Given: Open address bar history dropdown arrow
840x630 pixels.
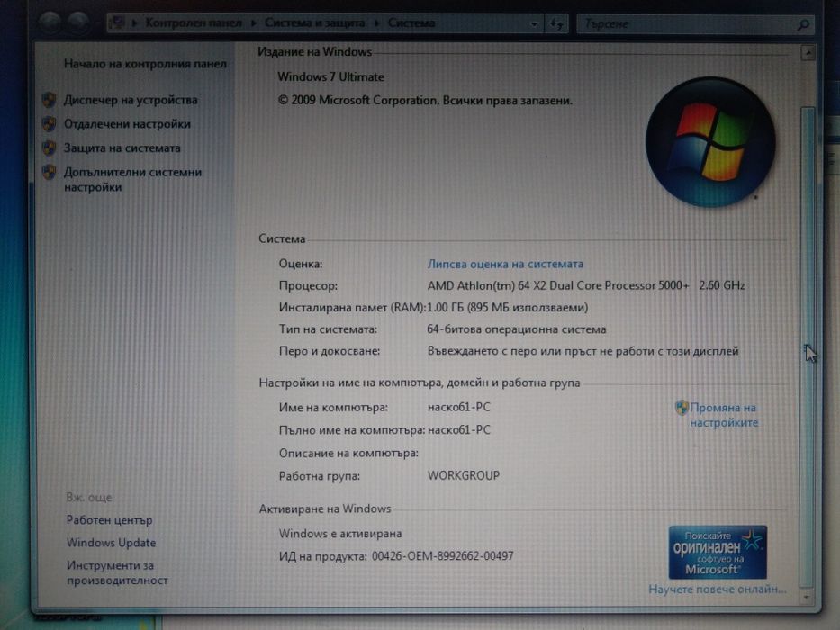Looking at the screenshot, I should tap(534, 23).
